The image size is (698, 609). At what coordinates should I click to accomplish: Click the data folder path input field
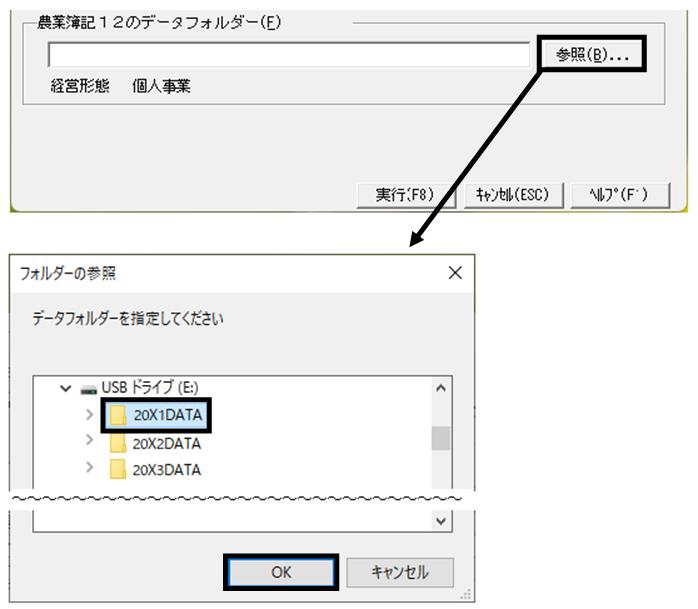tap(289, 55)
